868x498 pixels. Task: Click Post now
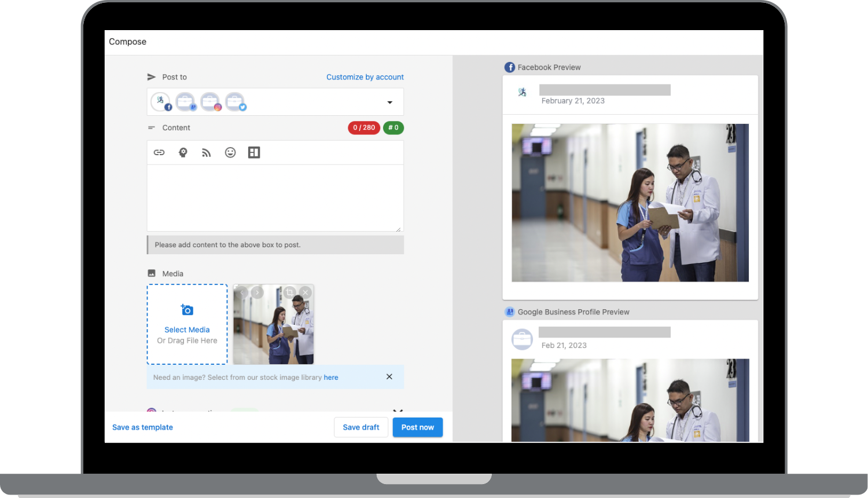[417, 427]
